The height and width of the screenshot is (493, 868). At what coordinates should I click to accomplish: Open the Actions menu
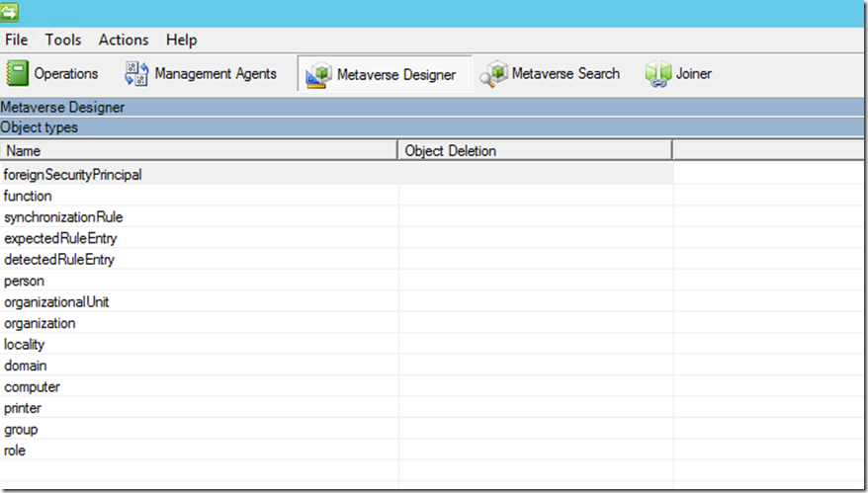[124, 40]
